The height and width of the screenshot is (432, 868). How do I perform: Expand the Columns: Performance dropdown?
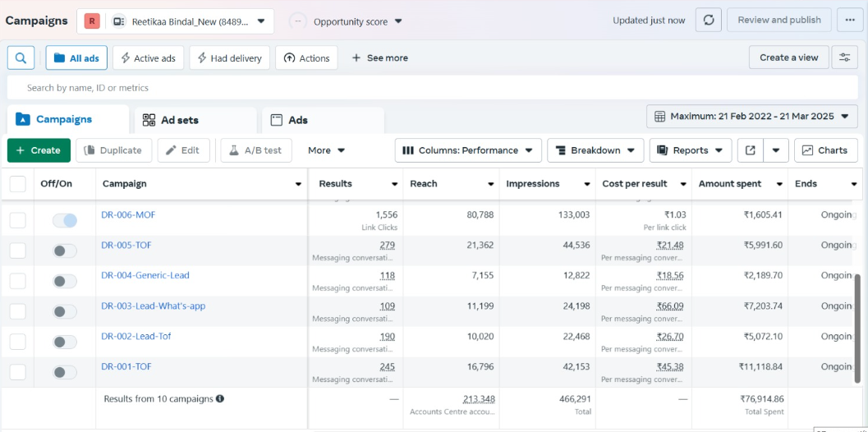click(468, 150)
